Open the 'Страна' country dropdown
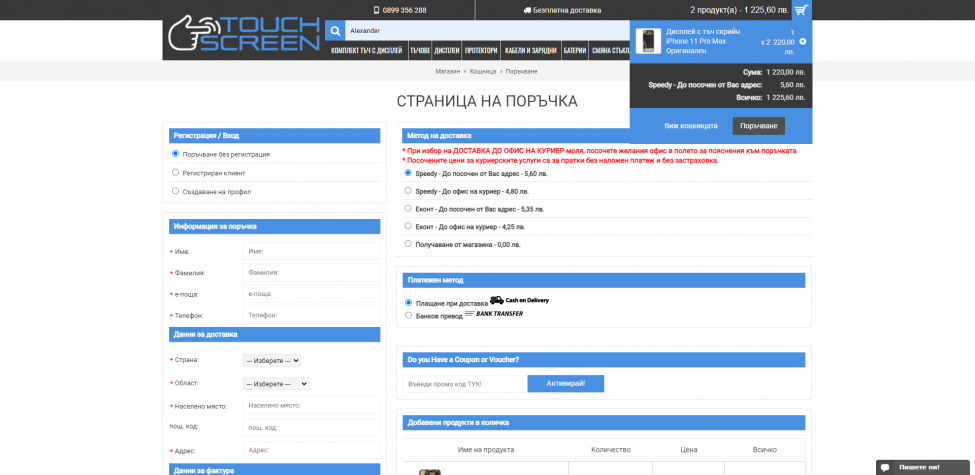Image resolution: width=975 pixels, height=475 pixels. 272,361
